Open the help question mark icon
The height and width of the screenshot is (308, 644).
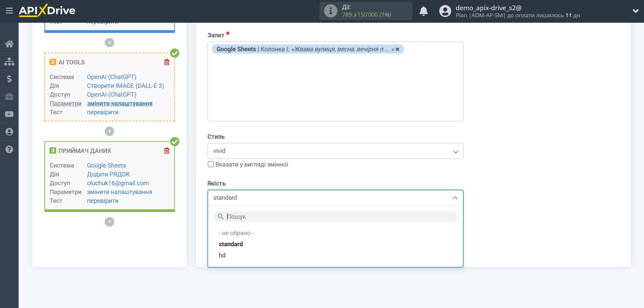[9, 150]
